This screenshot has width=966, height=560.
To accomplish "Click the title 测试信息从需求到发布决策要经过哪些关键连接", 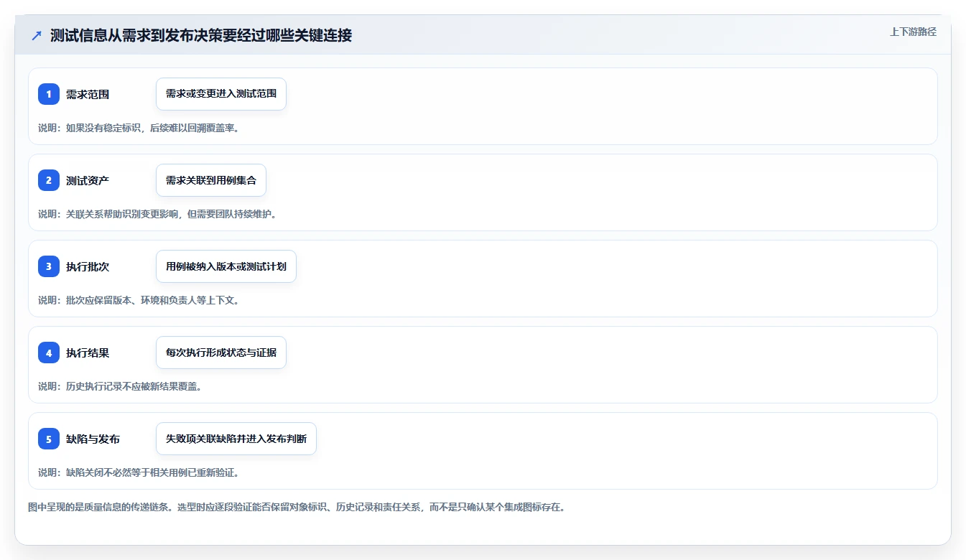I will (201, 35).
